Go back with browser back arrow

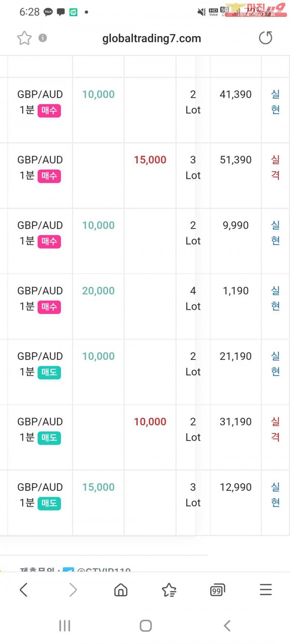pyautogui.click(x=23, y=590)
